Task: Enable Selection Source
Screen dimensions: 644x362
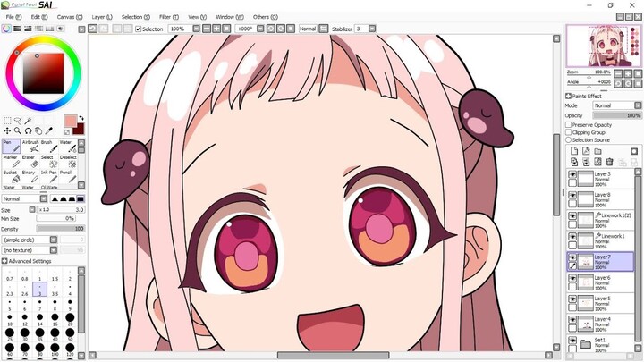Action: click(569, 140)
